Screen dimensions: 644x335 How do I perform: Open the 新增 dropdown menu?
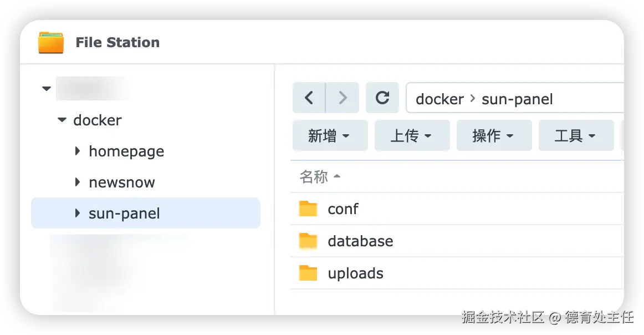(330, 136)
